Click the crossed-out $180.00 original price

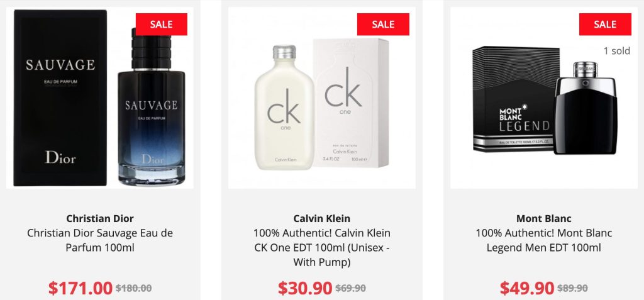pos(133,288)
